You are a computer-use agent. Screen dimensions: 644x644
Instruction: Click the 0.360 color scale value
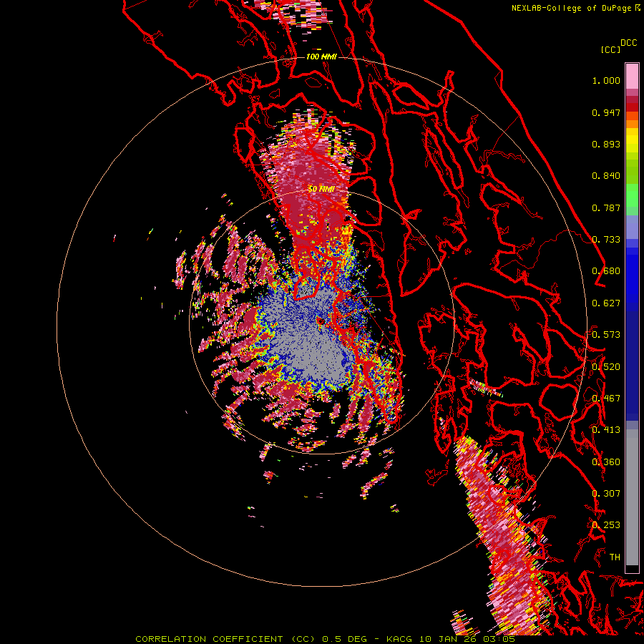pos(606,462)
